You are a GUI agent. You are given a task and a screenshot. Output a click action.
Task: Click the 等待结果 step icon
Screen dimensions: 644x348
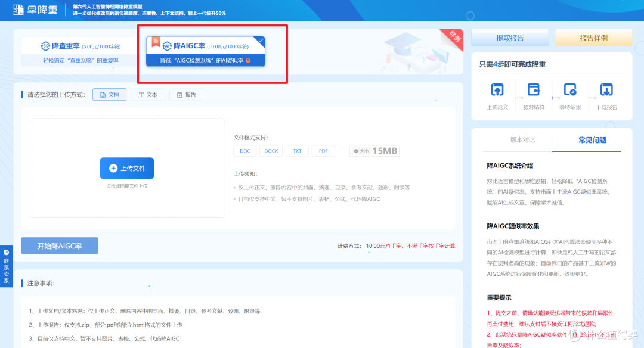click(x=570, y=89)
